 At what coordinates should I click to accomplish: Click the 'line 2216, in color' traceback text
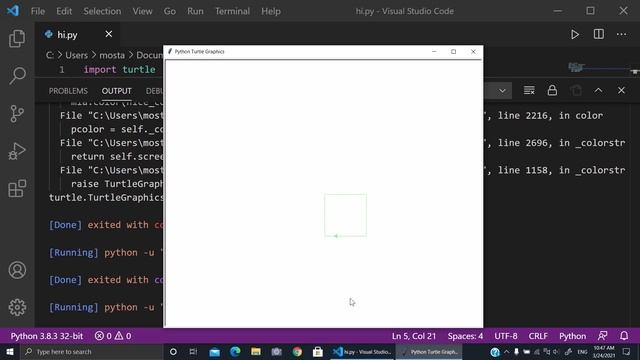click(x=550, y=116)
